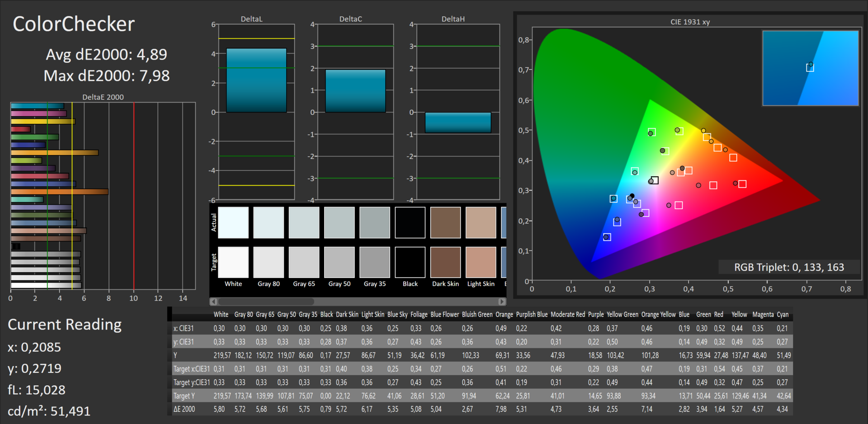This screenshot has height=424, width=868.
Task: Select the Actual Gray 65 swatch
Action: 304,222
